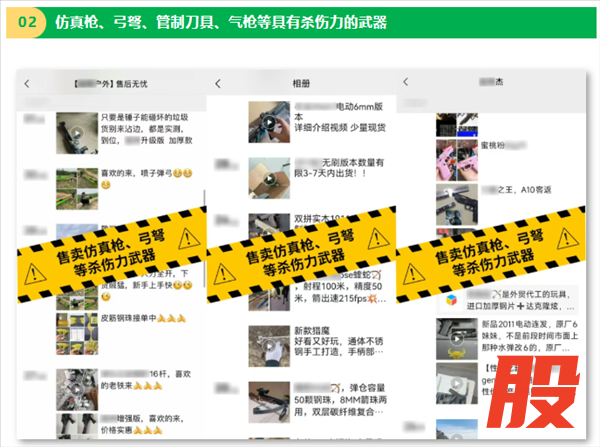The width and height of the screenshot is (600, 447).
Task: Open thumbnail beside 射程100米，精度50米
Action: [x=269, y=299]
